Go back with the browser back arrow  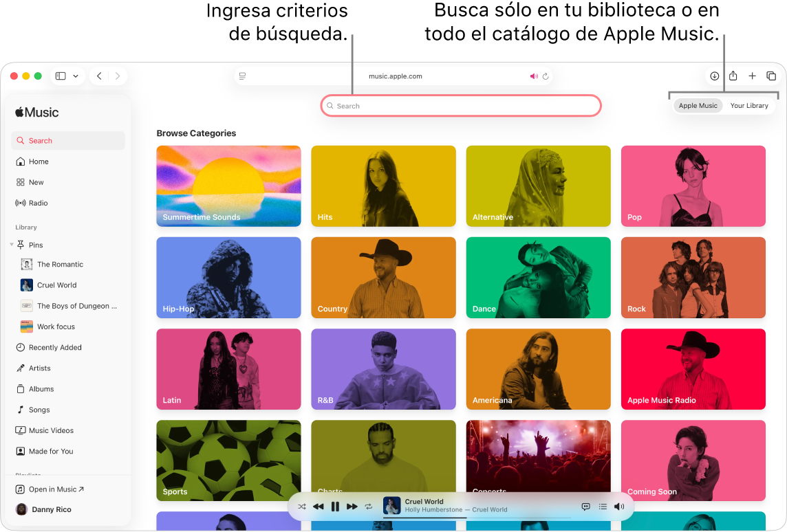99,76
